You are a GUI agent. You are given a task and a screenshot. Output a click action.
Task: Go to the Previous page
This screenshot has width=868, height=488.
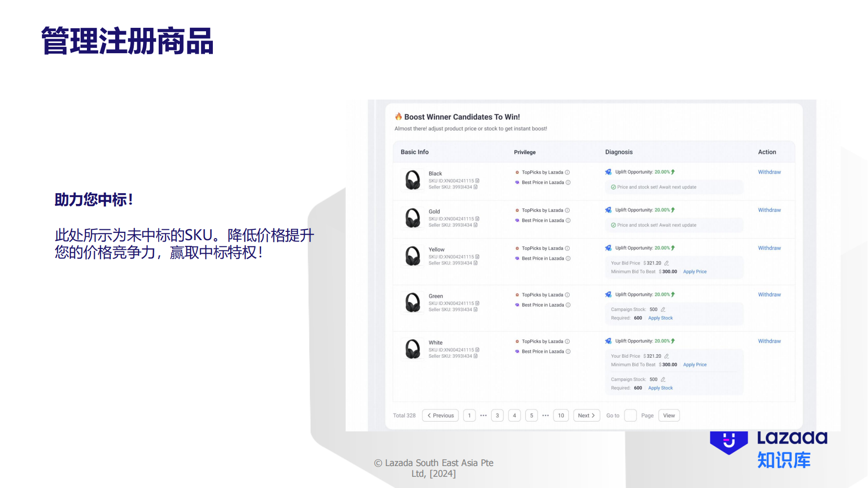(x=440, y=416)
